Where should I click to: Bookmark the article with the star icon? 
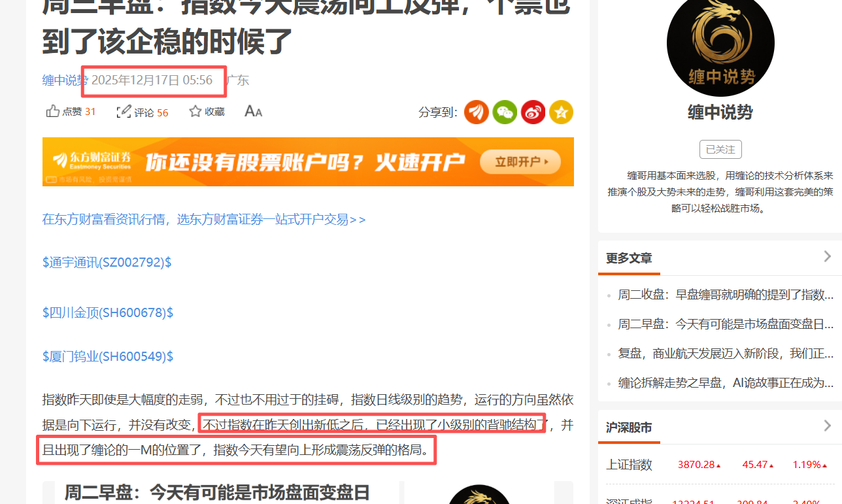click(x=195, y=112)
